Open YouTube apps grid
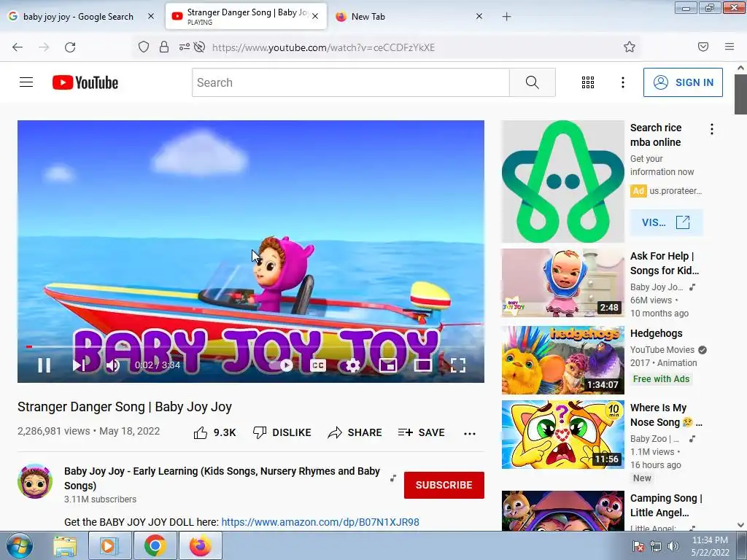 click(x=588, y=82)
